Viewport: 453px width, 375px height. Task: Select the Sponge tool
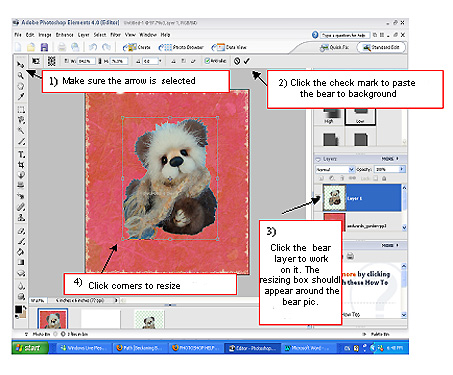coord(21,296)
